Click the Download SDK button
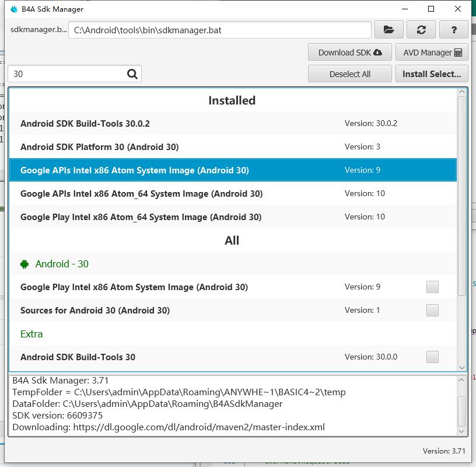This screenshot has width=476, height=467. click(350, 53)
